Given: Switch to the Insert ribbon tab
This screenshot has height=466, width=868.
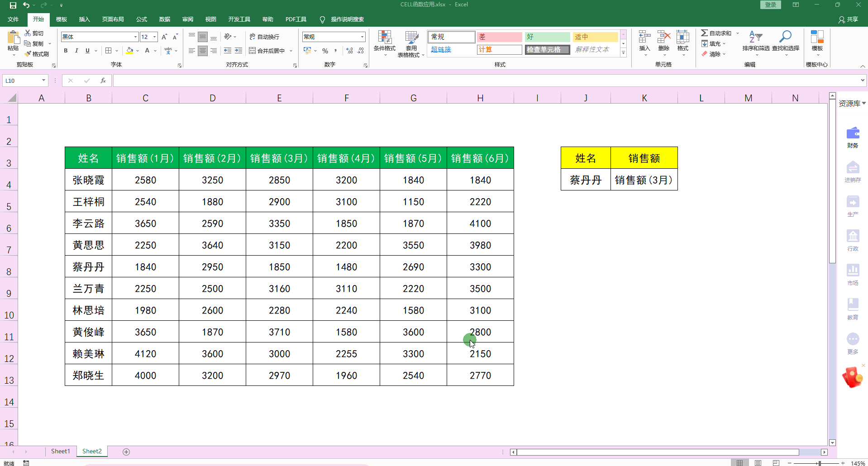Looking at the screenshot, I should [x=84, y=19].
